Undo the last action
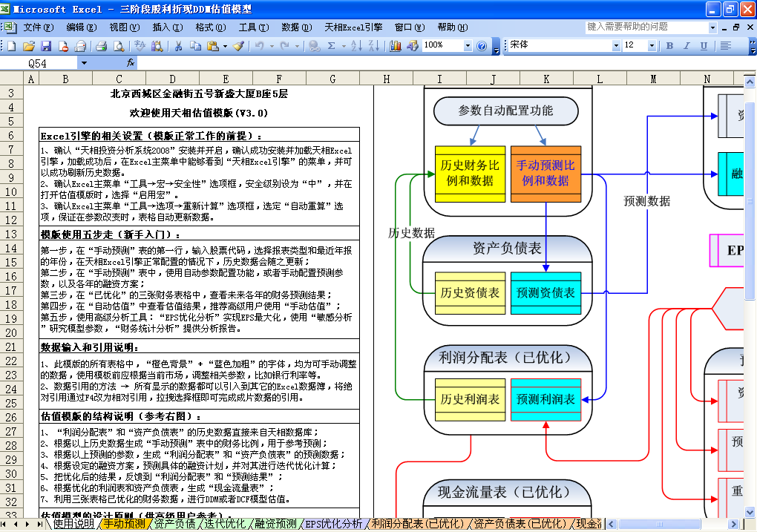The width and height of the screenshot is (757, 532). tap(259, 46)
